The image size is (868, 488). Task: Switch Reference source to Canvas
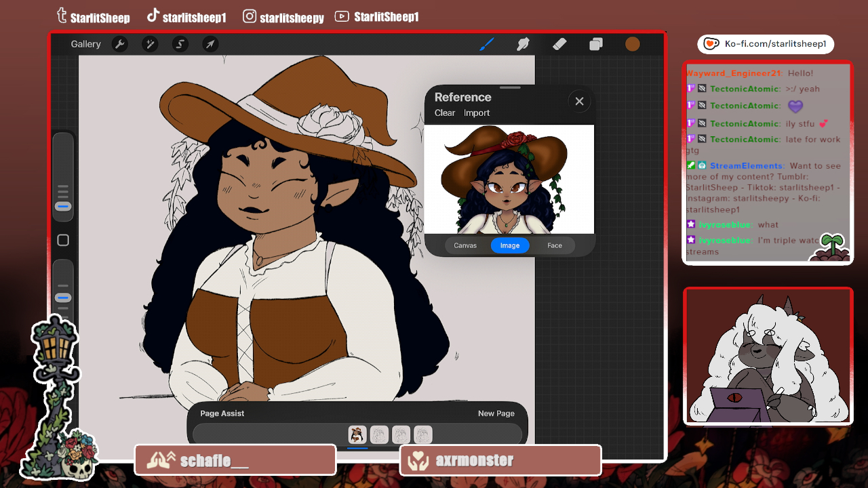click(465, 245)
